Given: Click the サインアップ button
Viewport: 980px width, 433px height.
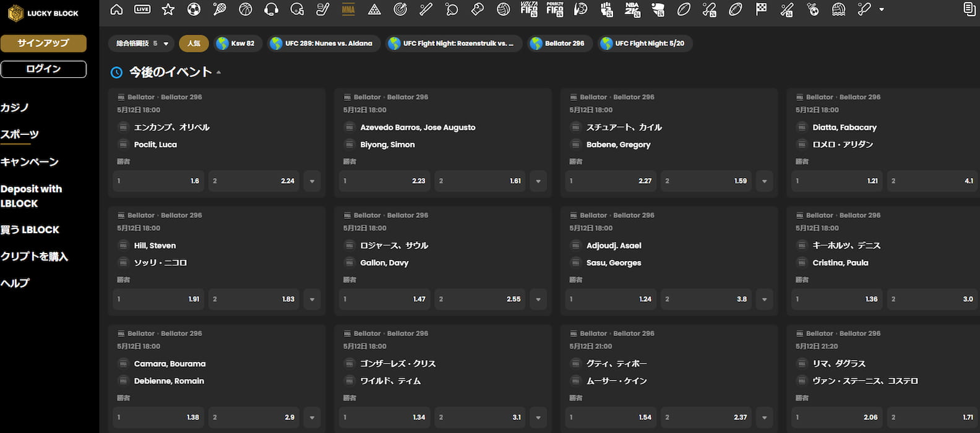Looking at the screenshot, I should coord(43,43).
